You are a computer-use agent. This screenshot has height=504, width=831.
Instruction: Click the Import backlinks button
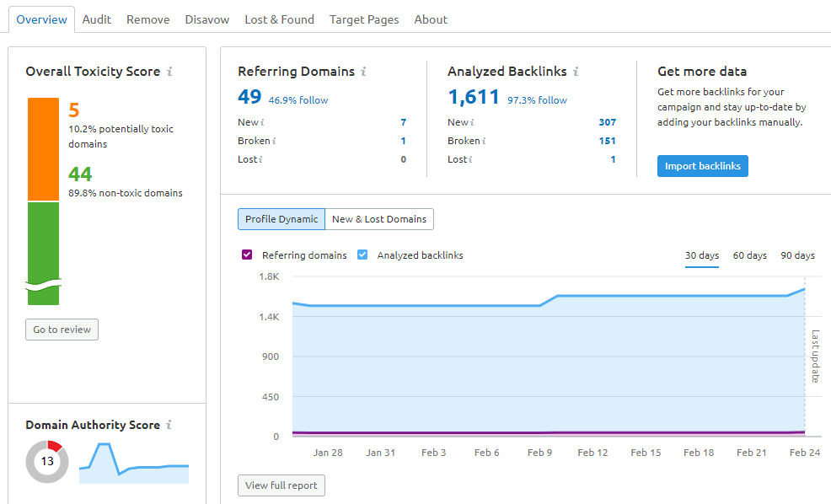tap(703, 166)
